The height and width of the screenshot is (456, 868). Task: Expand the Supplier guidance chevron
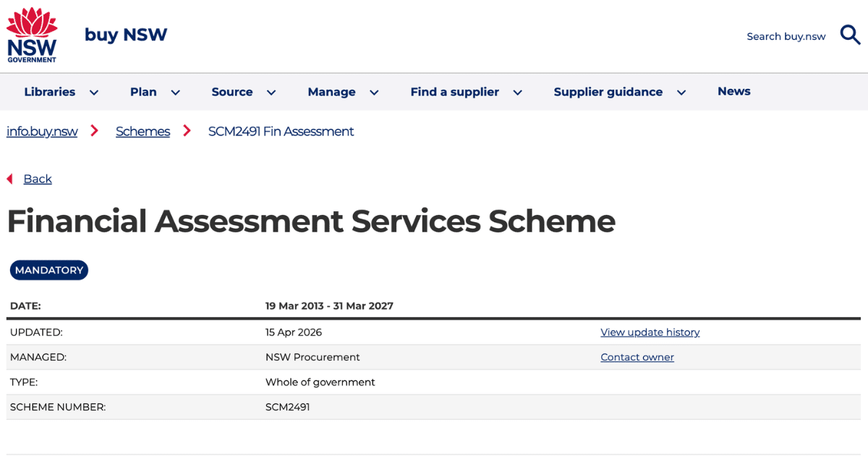[x=681, y=93]
